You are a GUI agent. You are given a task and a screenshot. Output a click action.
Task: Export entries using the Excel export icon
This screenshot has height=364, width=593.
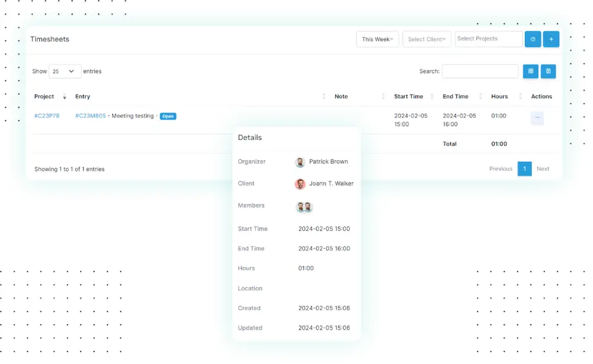pos(530,71)
